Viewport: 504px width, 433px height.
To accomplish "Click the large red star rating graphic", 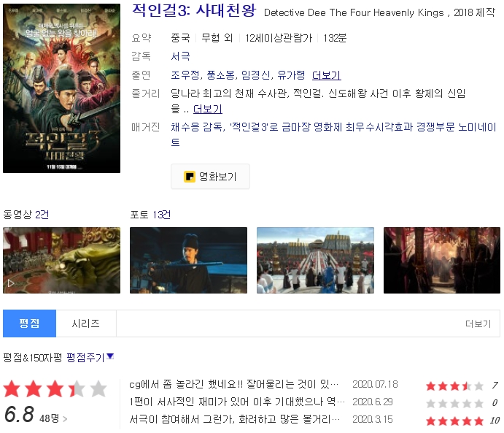I will [55, 388].
